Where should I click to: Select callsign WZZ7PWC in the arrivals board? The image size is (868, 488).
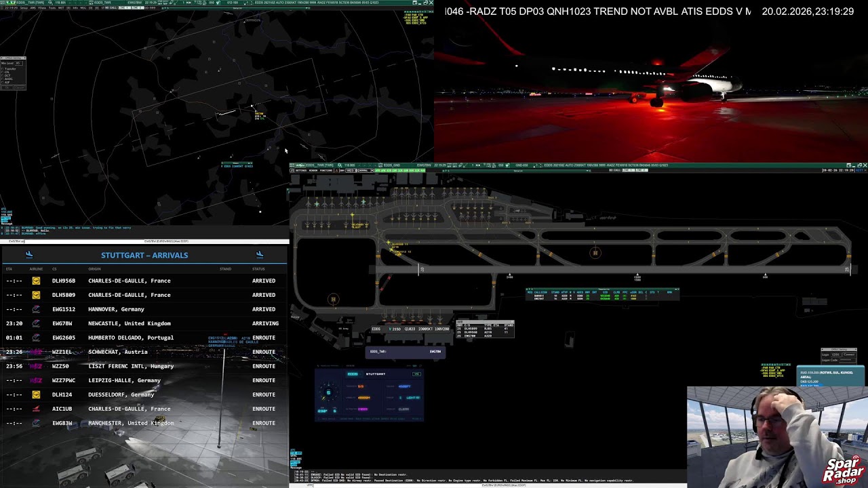coord(64,380)
